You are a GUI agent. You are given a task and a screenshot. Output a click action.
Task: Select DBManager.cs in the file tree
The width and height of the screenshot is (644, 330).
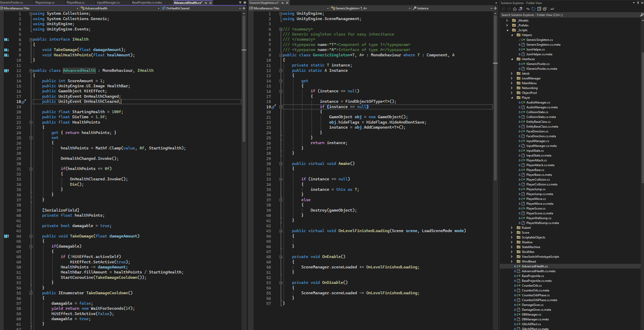pos(531,315)
